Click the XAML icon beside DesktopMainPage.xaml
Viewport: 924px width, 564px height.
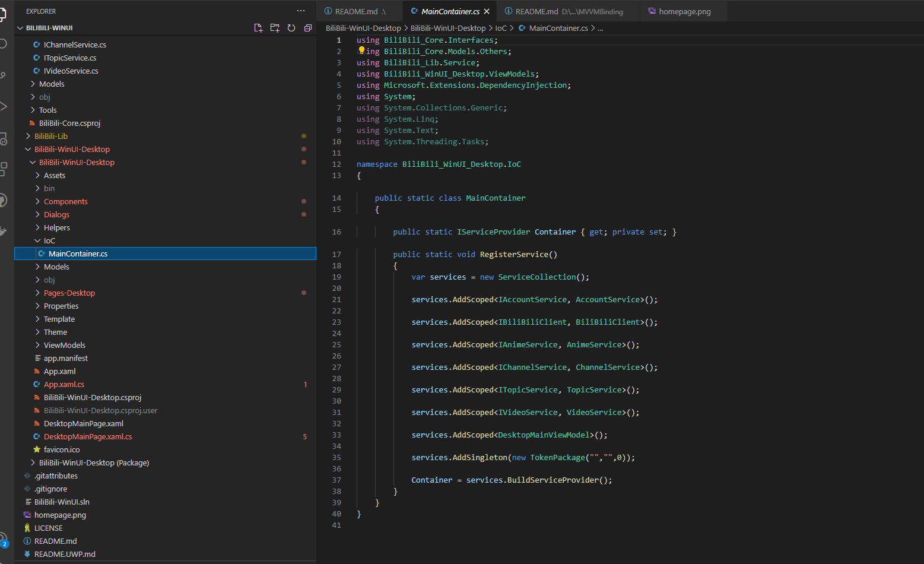37,423
